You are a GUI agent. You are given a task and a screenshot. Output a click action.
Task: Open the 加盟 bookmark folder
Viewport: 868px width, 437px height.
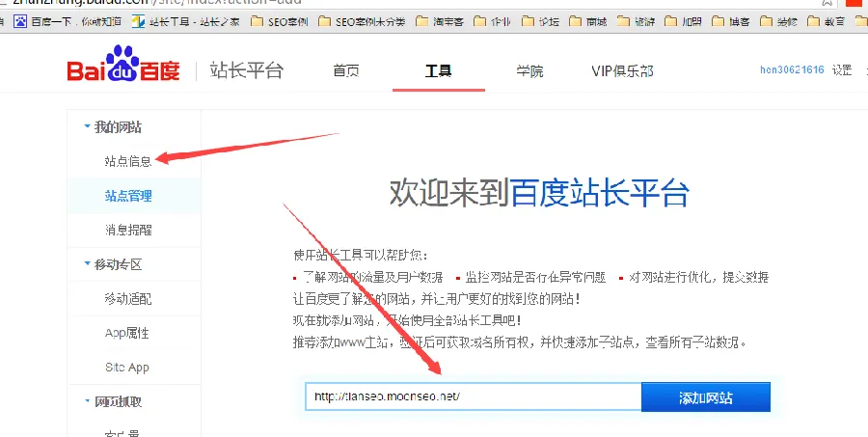[x=683, y=21]
